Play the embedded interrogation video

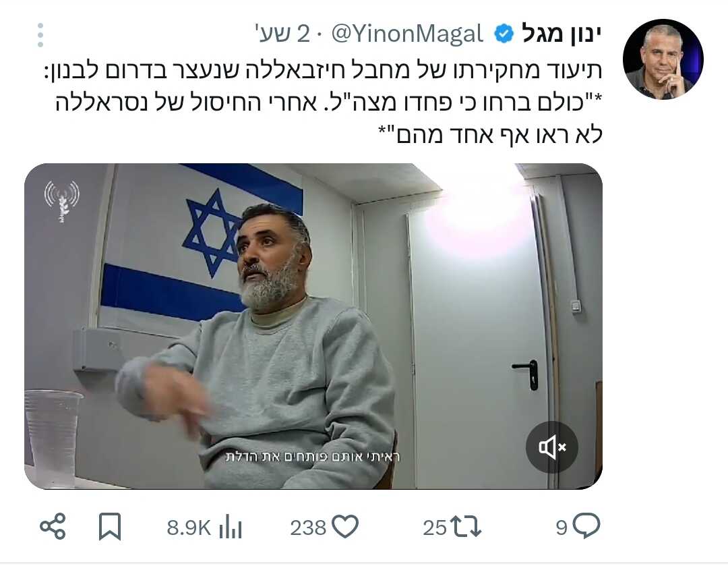click(x=313, y=326)
